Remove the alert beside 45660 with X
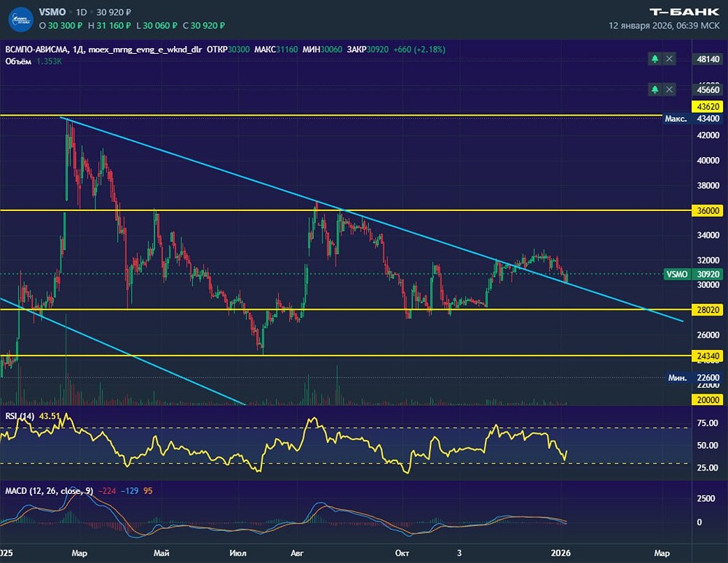Image resolution: width=728 pixels, height=563 pixels. pyautogui.click(x=669, y=89)
